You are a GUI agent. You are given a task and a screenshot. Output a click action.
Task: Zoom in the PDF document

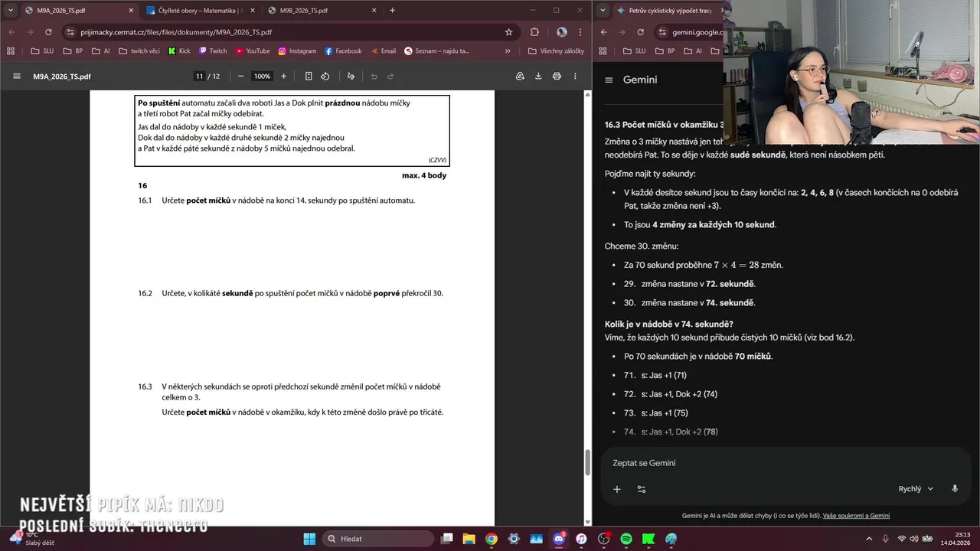point(283,77)
